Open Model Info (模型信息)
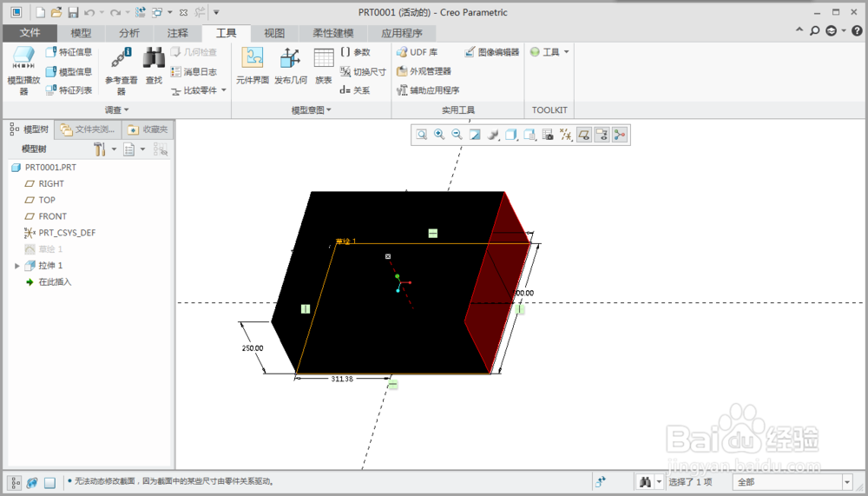This screenshot has height=496, width=868. coord(69,71)
